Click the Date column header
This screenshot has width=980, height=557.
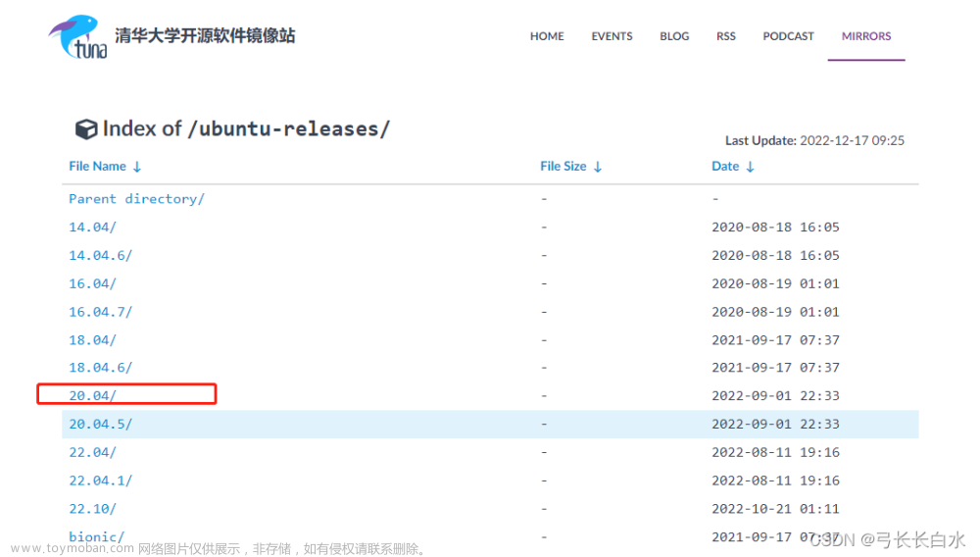[x=725, y=167]
